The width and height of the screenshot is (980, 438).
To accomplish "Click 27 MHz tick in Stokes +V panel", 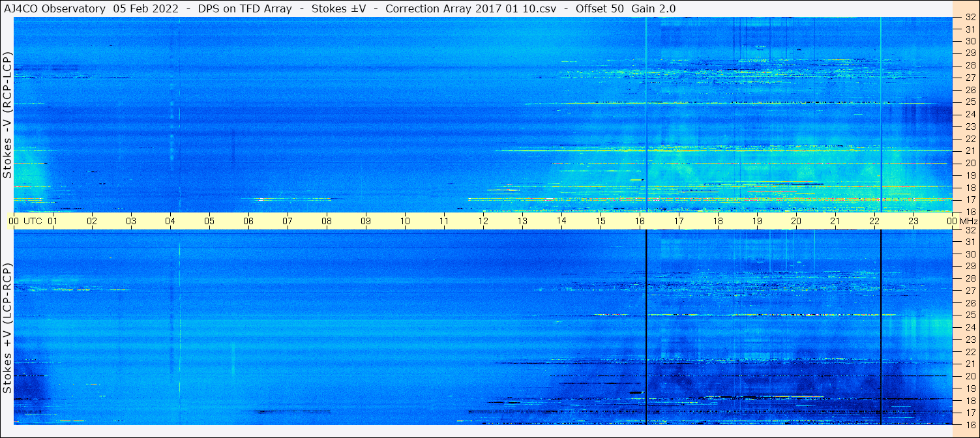I will point(970,291).
